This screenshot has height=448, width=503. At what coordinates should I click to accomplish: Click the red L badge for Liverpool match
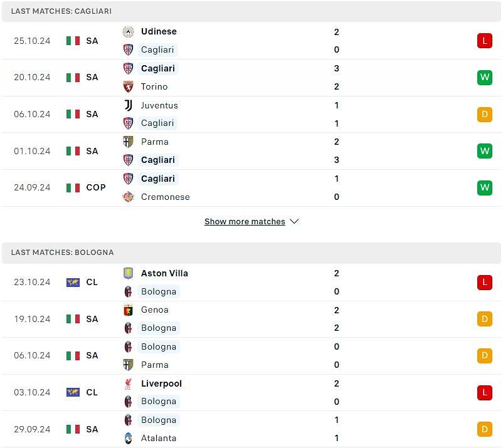484,393
